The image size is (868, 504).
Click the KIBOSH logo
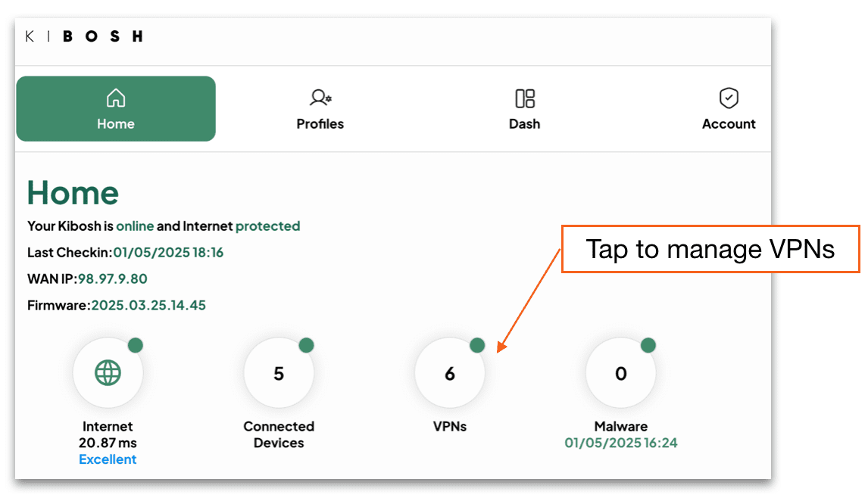84,36
